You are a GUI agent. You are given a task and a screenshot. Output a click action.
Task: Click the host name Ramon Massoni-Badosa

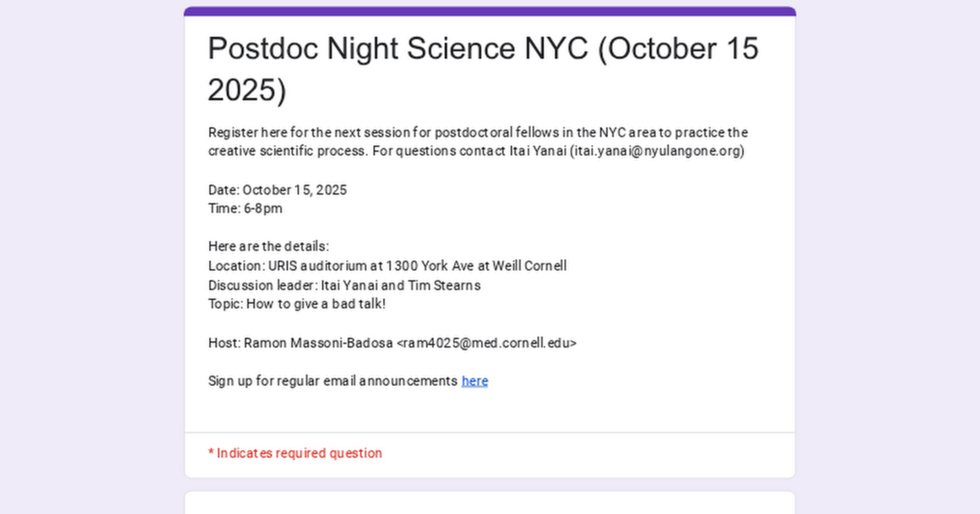click(x=318, y=343)
